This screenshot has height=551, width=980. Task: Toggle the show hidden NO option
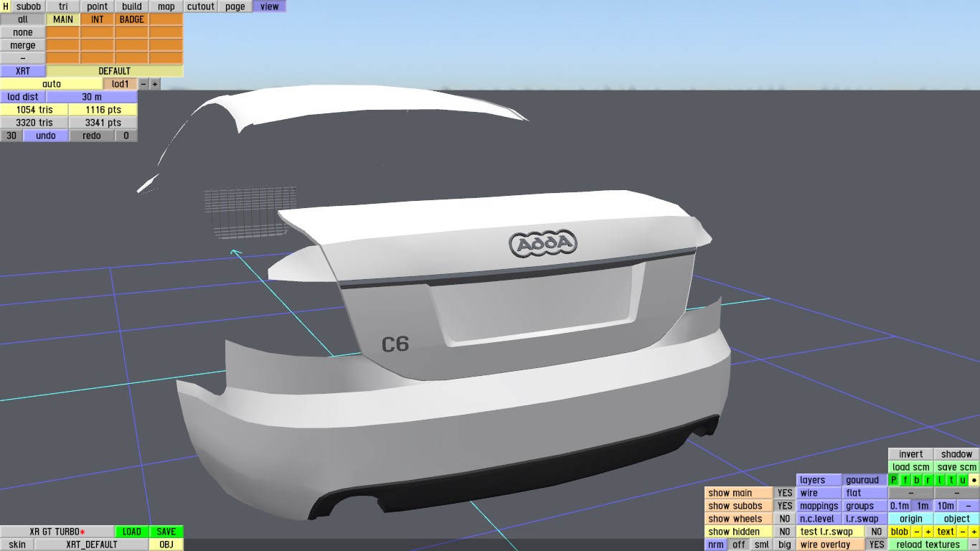click(785, 532)
